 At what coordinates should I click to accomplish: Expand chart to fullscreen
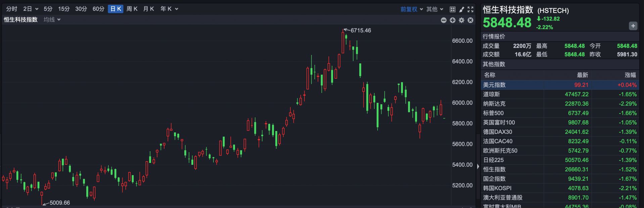coord(470,9)
